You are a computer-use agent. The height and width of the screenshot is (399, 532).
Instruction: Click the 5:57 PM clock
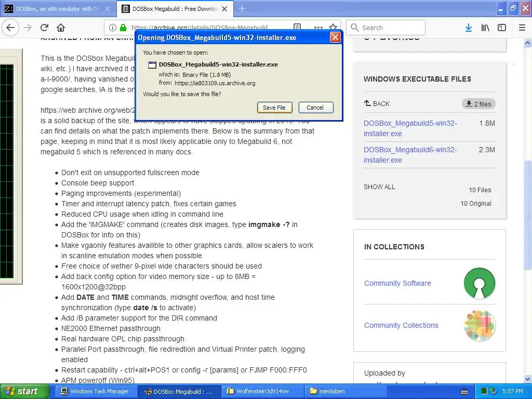513,391
